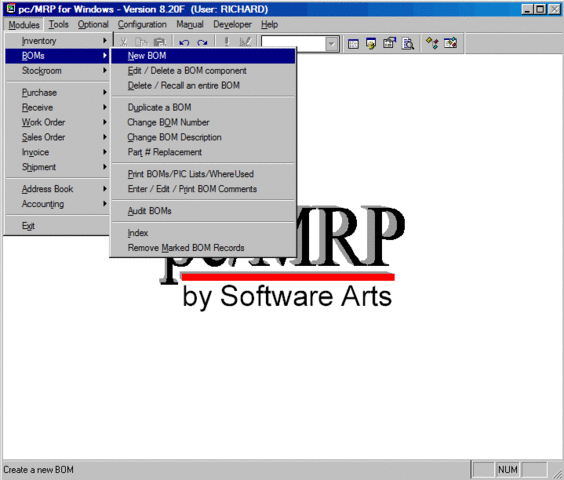Click the Cut scissors toolbar icon

click(x=123, y=42)
